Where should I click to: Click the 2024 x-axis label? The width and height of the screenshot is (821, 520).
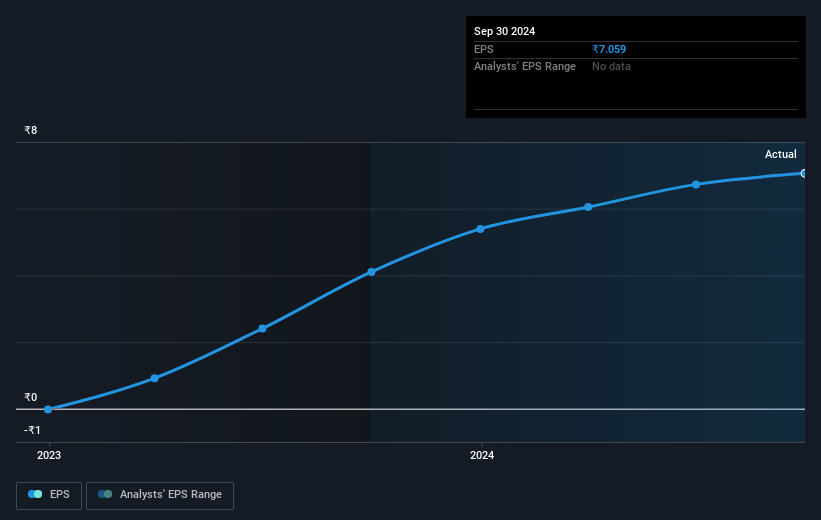(482, 456)
